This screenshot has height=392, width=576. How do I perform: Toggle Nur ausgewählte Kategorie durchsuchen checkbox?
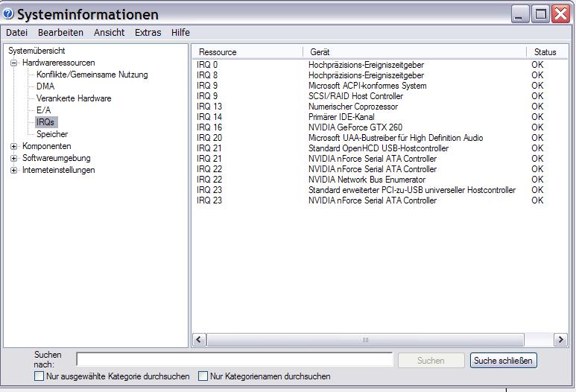(39, 376)
